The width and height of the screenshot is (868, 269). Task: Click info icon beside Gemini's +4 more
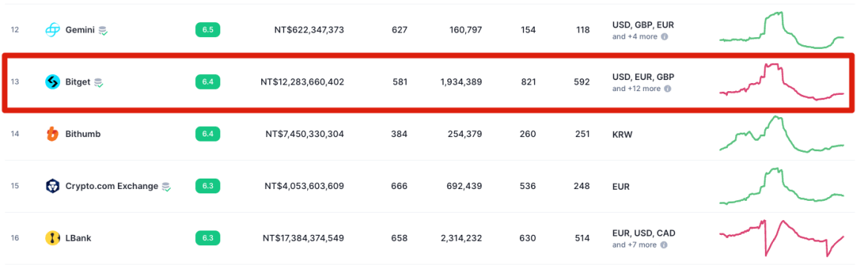pos(665,36)
